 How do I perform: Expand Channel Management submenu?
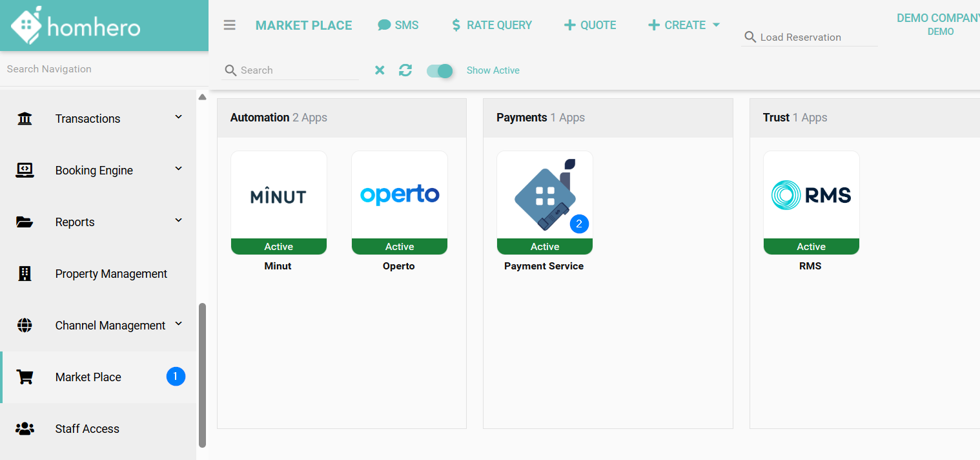click(x=179, y=324)
